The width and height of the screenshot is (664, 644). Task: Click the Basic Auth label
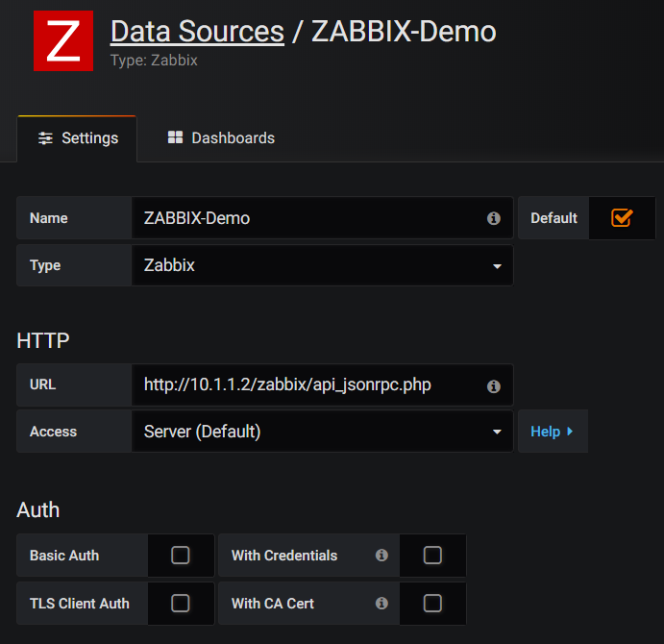click(x=64, y=556)
